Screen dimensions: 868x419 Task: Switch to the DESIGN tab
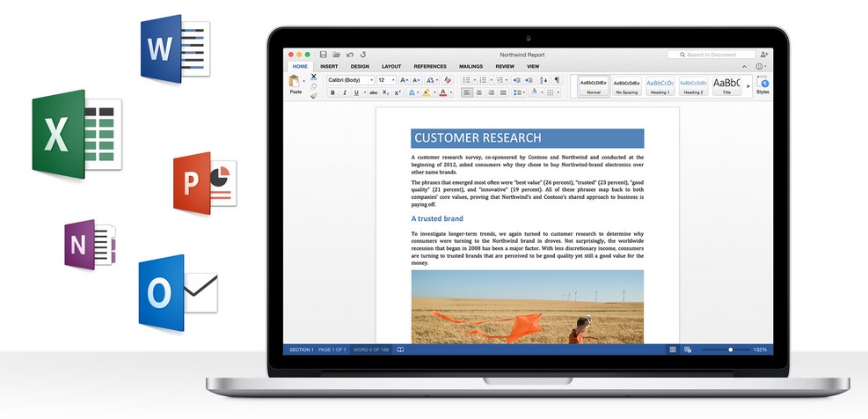(360, 67)
